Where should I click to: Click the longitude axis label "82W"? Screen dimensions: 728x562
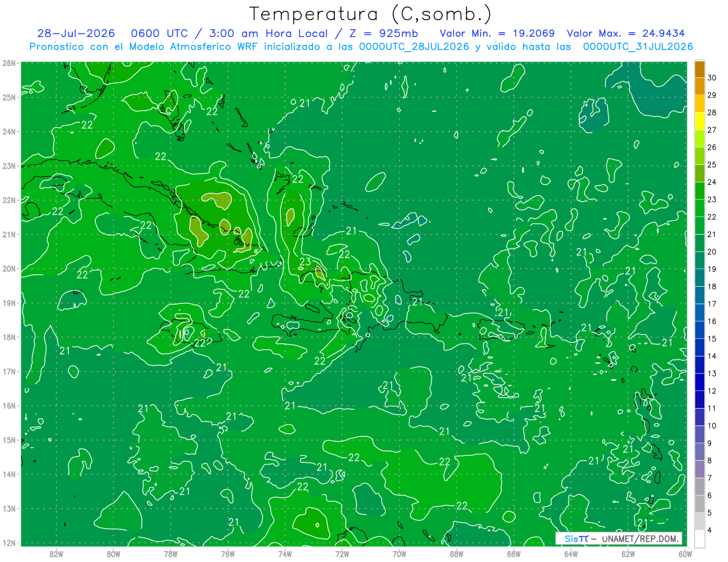(x=56, y=554)
